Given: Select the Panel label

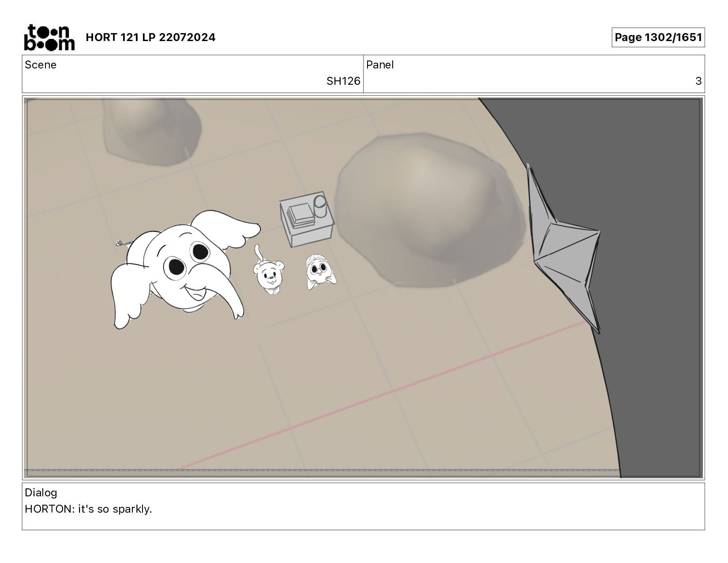Looking at the screenshot, I should (380, 65).
